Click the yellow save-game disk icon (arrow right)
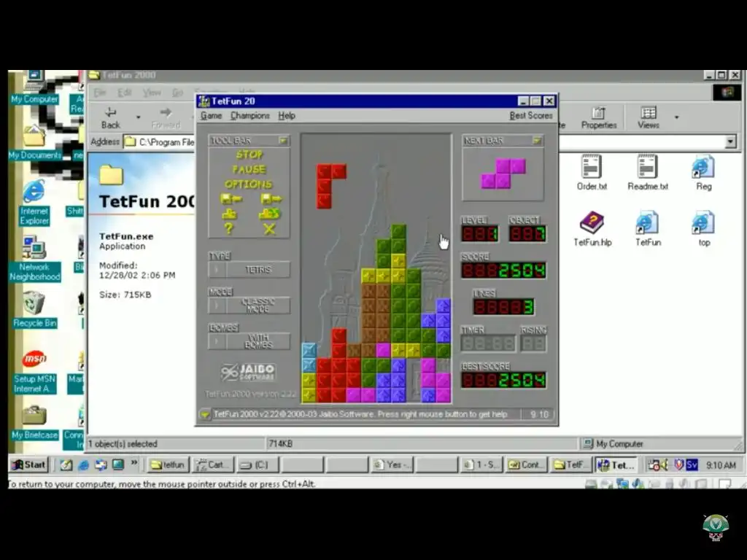The image size is (747, 560). coord(271,199)
